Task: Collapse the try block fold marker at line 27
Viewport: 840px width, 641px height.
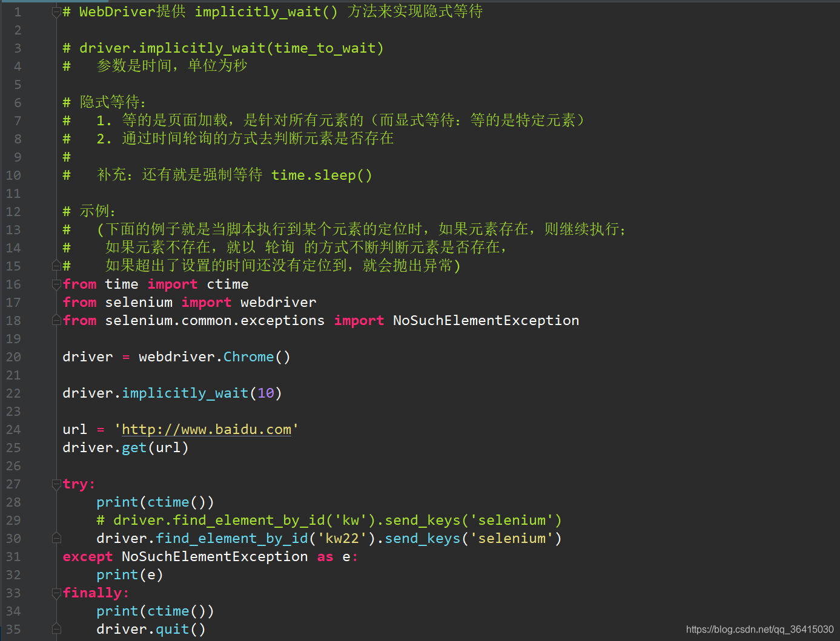Action: click(x=56, y=484)
